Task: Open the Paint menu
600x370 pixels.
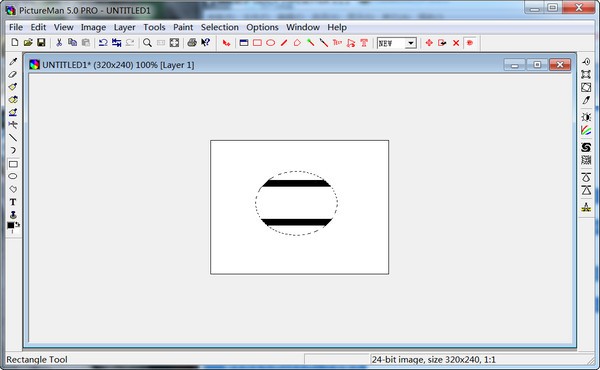Action: pos(183,27)
